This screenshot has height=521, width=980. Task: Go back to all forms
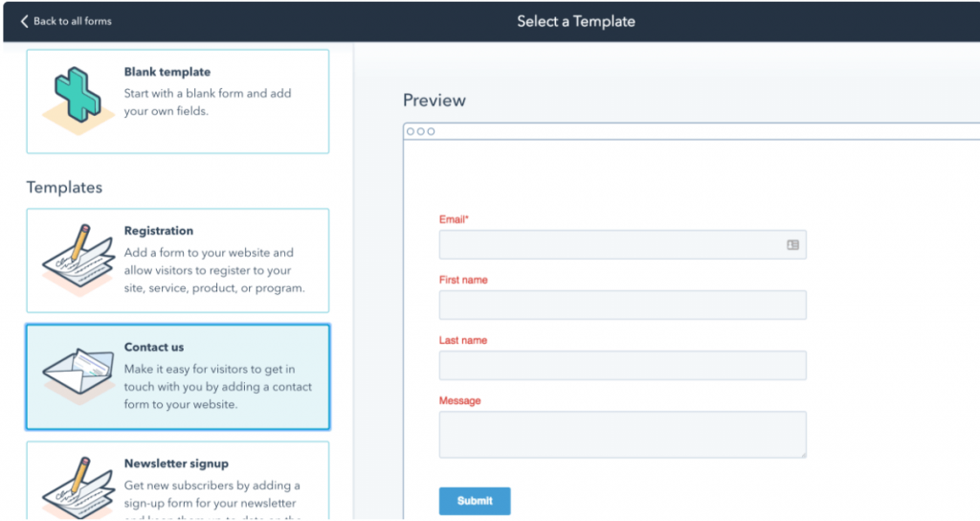66,21
